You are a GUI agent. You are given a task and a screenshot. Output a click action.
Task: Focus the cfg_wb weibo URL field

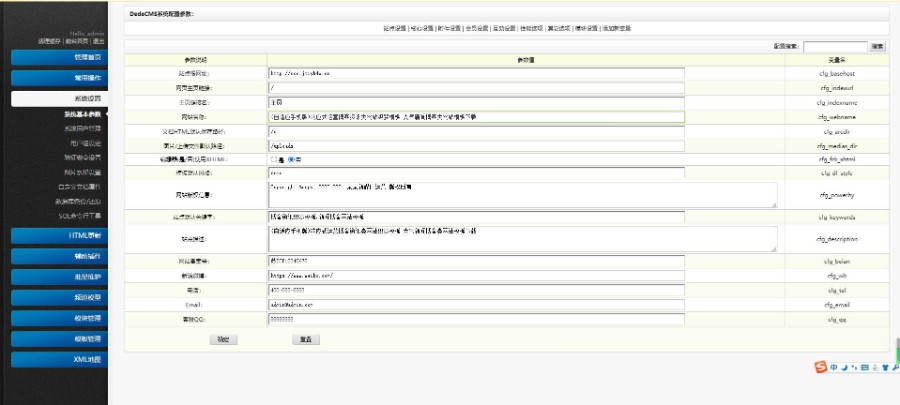point(476,275)
